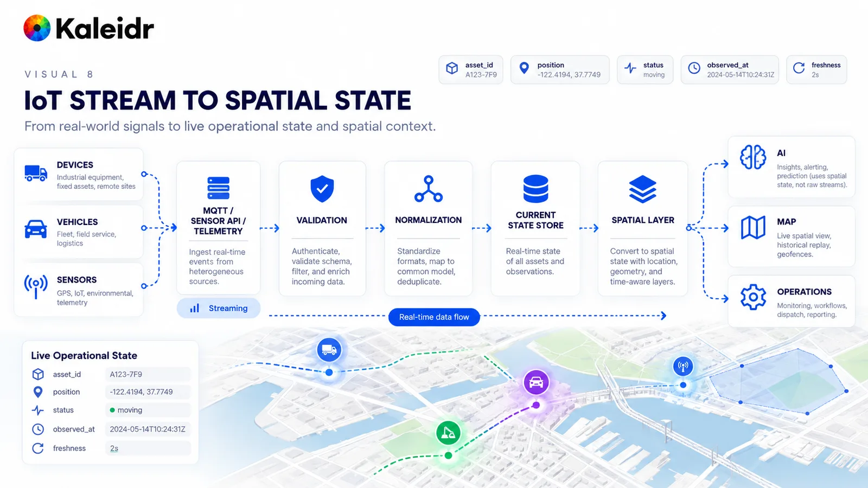Viewport: 868px width, 488px height.
Task: Click the folded Map icon in the Map card
Action: click(x=753, y=227)
